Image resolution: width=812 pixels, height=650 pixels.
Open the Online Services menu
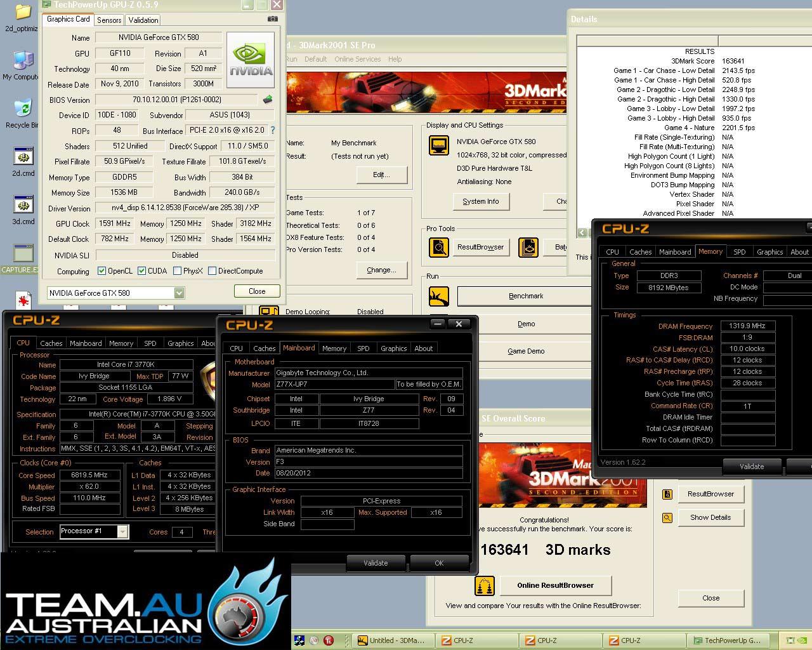coord(357,59)
